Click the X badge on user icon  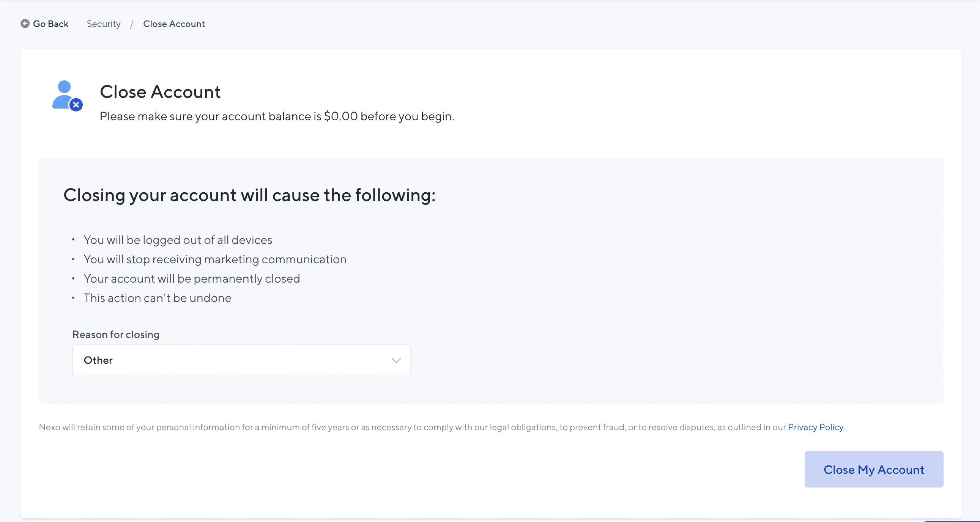76,105
